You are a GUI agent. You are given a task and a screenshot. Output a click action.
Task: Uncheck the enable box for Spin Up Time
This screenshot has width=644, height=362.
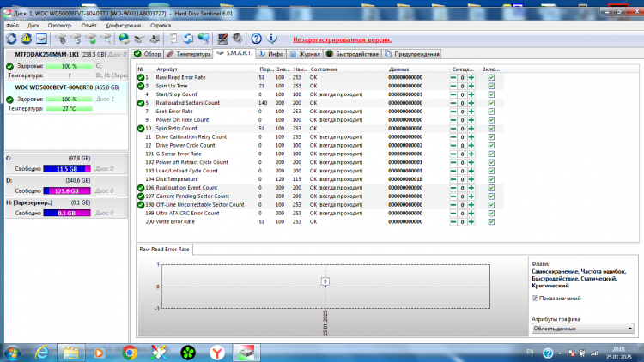click(491, 86)
